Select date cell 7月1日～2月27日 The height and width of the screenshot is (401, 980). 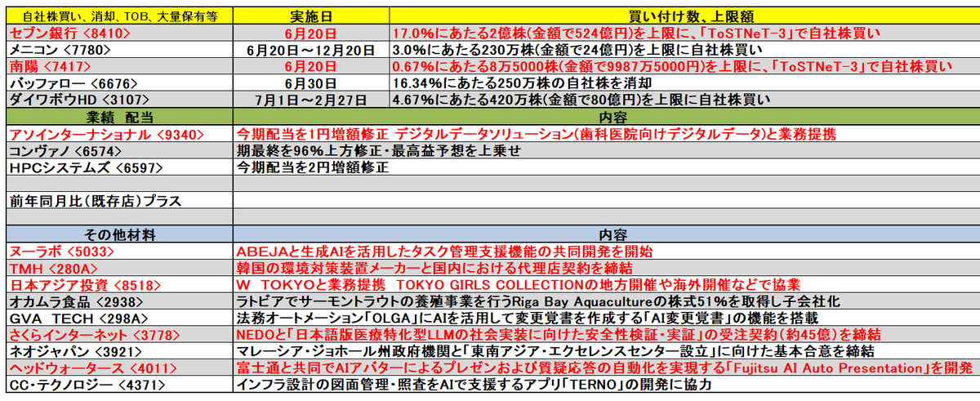(x=311, y=100)
